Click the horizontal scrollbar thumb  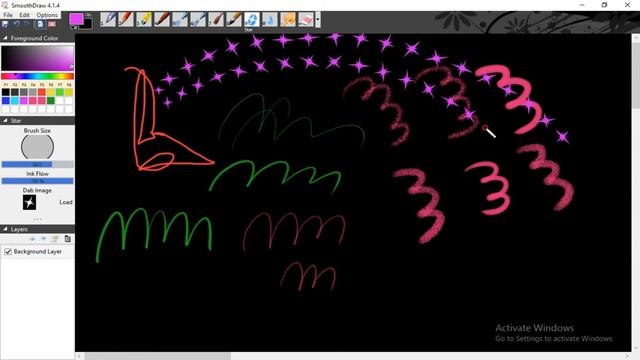(158, 356)
